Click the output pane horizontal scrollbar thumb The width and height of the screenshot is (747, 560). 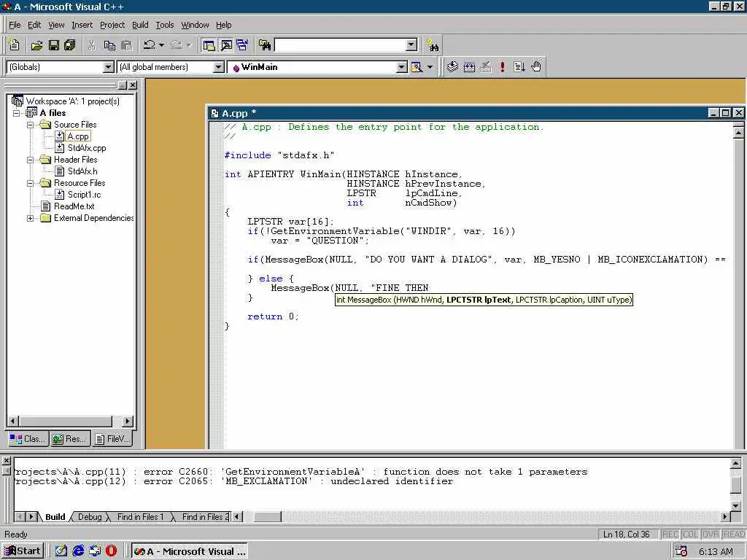267,517
